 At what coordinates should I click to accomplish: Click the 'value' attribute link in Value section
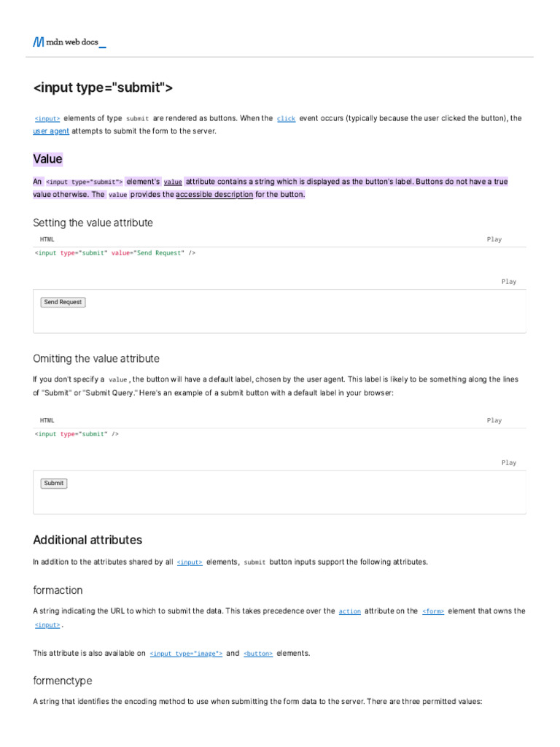[173, 182]
